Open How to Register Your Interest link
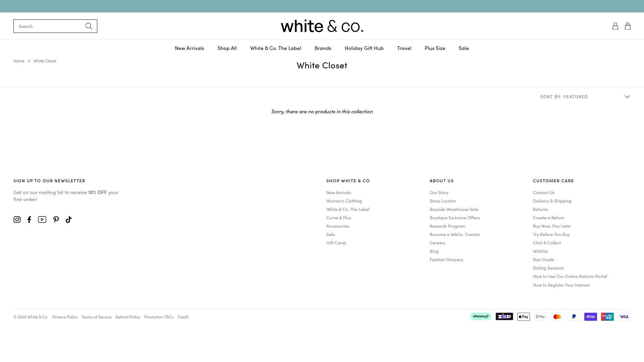The width and height of the screenshot is (644, 362). [x=561, y=285]
